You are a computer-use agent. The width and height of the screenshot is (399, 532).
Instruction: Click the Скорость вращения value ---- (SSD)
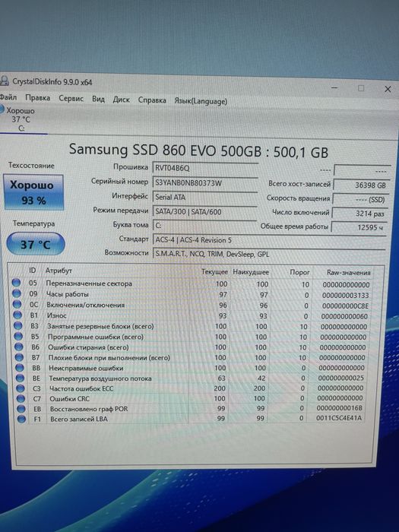click(x=360, y=199)
